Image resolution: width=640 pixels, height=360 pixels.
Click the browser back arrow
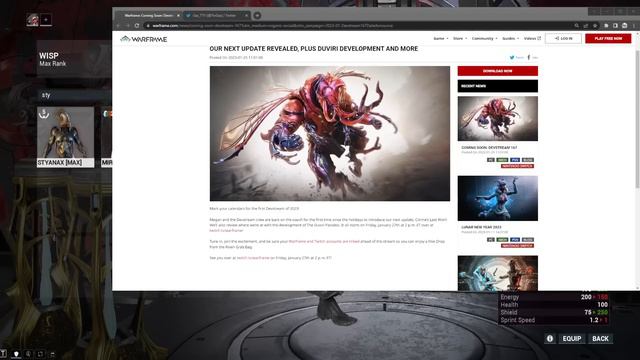[x=118, y=25]
